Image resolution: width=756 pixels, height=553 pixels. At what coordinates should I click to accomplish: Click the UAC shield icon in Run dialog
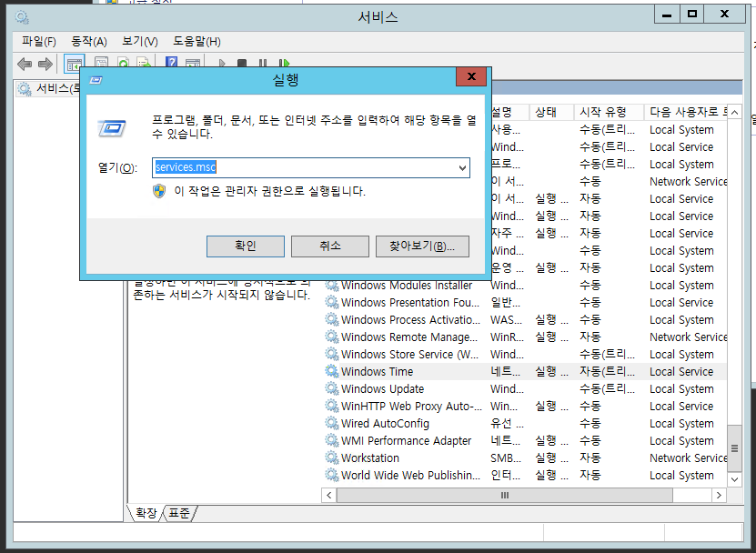[x=159, y=191]
